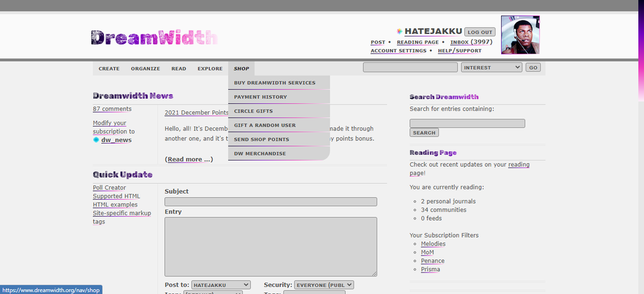Click the reading page link in sidebar
Viewport: 644px width, 294px height.
(519, 165)
